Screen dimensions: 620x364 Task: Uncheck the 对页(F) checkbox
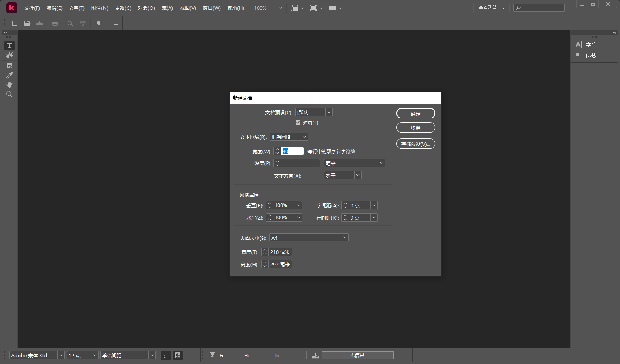click(298, 123)
